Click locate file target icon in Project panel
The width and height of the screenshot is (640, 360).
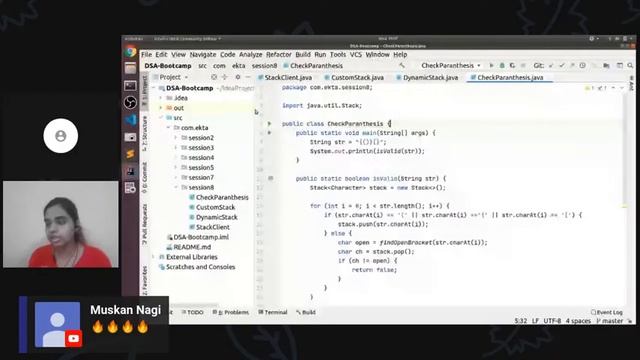(x=214, y=77)
